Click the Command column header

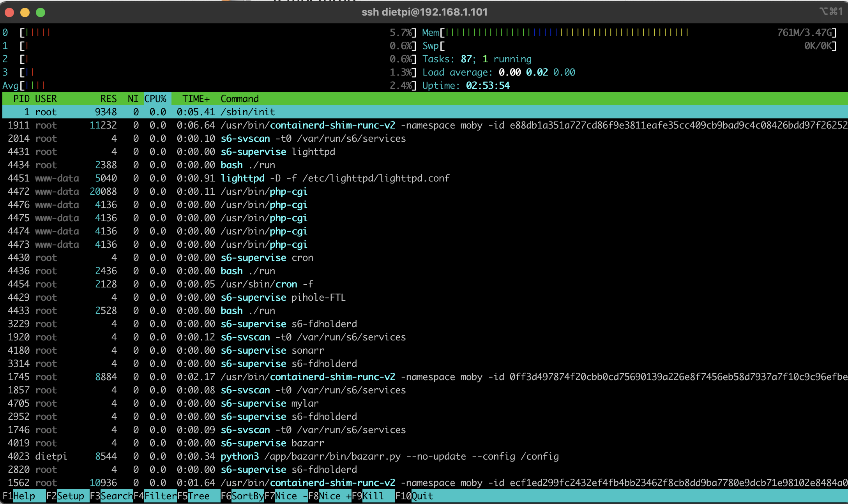coord(240,99)
